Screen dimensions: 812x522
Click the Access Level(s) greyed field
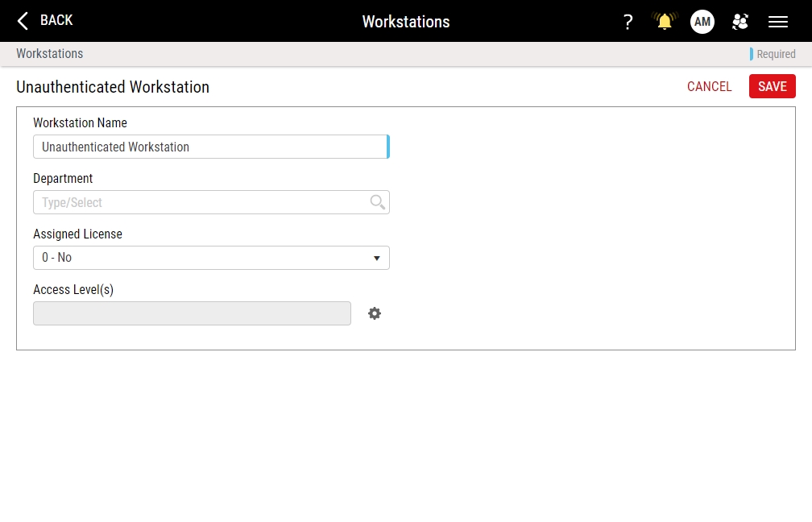tap(192, 313)
